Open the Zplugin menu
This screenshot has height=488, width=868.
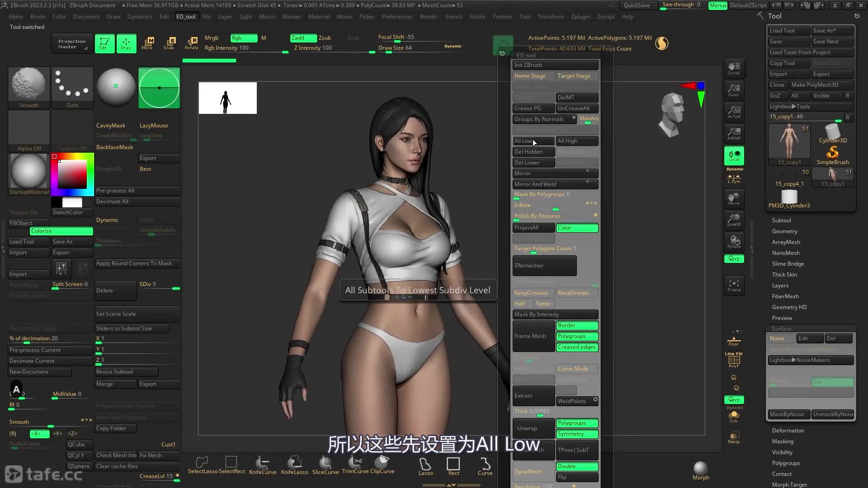[x=580, y=17]
